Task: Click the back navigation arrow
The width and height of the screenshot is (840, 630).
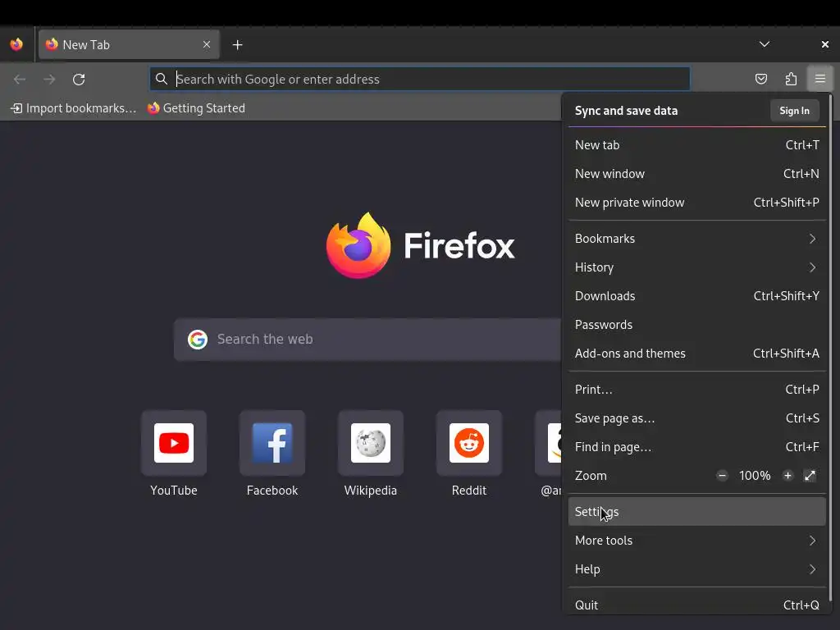Action: click(20, 80)
